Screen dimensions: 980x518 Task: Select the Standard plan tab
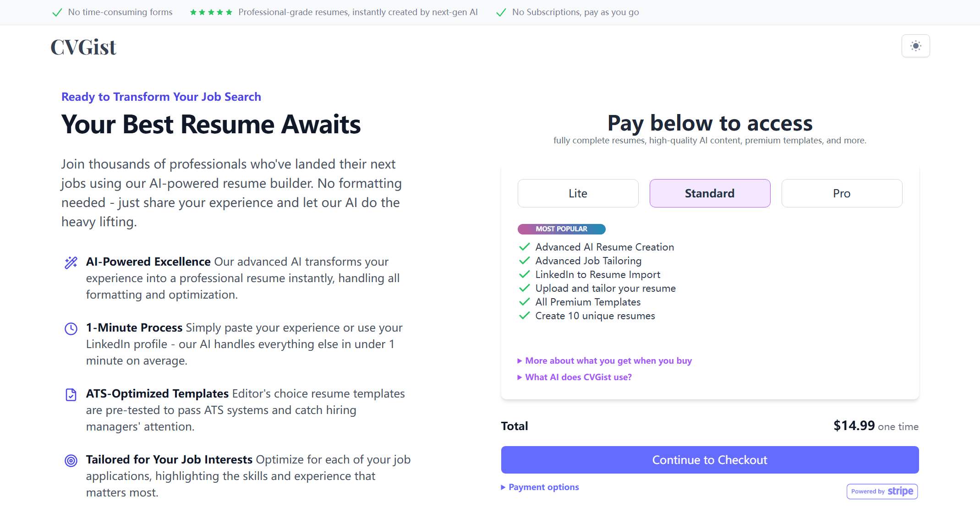pyautogui.click(x=710, y=193)
